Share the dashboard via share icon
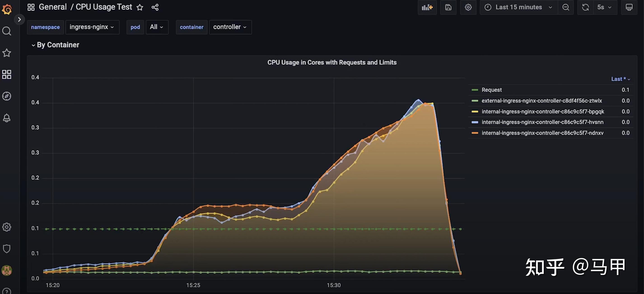This screenshot has height=294, width=644. pos(155,7)
